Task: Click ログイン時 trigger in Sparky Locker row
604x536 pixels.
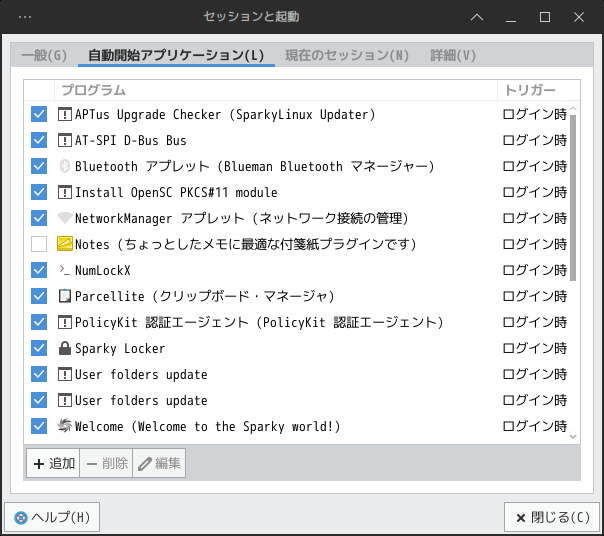Action: 535,348
